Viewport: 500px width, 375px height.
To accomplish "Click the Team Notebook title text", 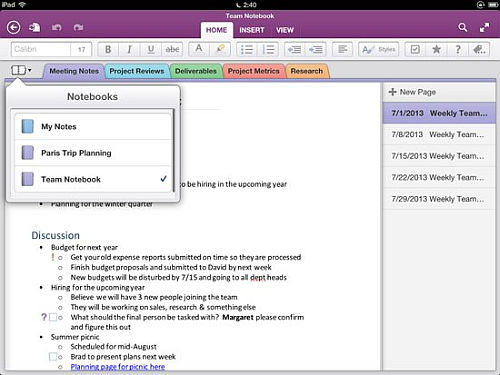I will point(250,16).
